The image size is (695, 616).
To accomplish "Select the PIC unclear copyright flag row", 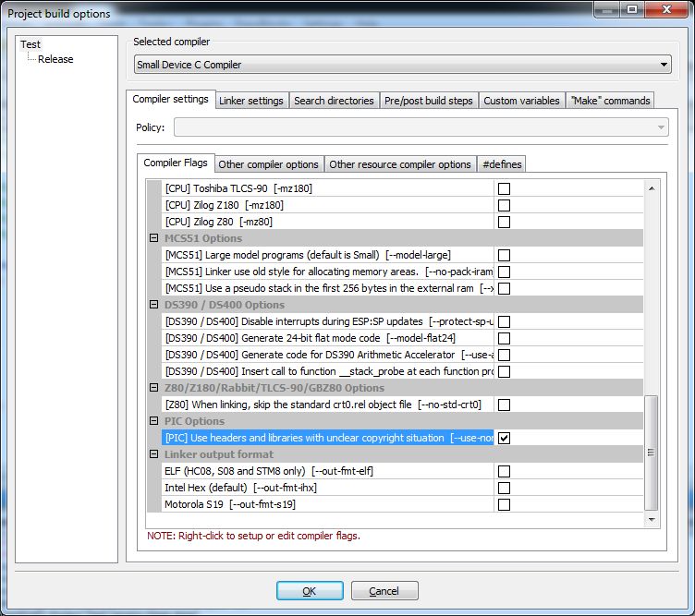I will [x=327, y=438].
